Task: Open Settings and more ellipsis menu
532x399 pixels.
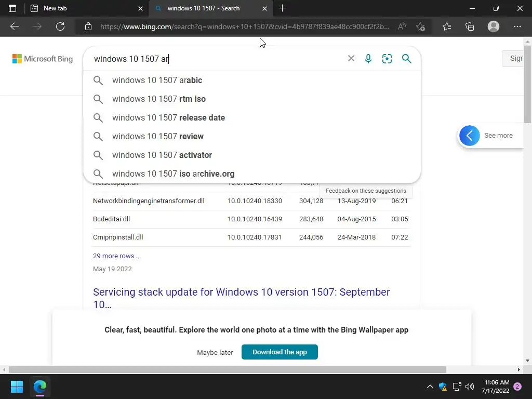Action: (517, 26)
